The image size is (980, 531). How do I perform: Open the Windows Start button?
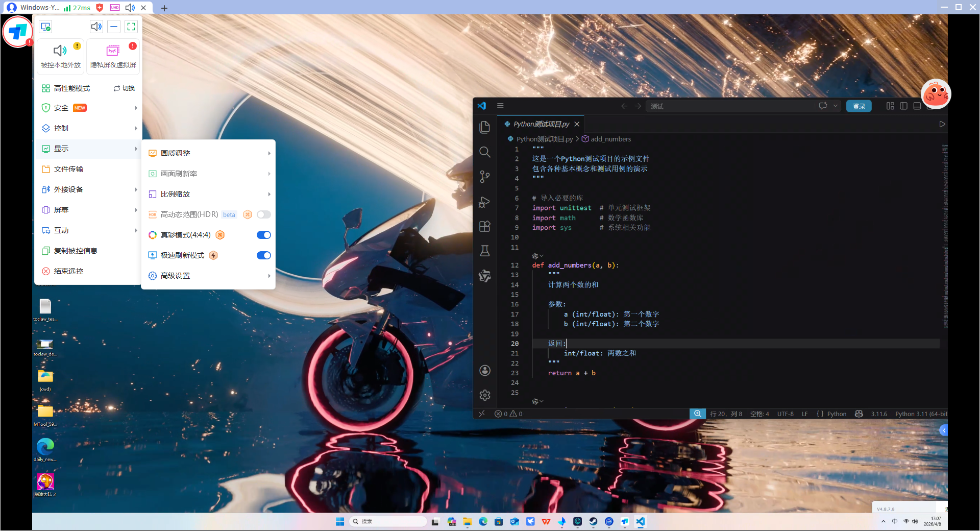coord(339,521)
